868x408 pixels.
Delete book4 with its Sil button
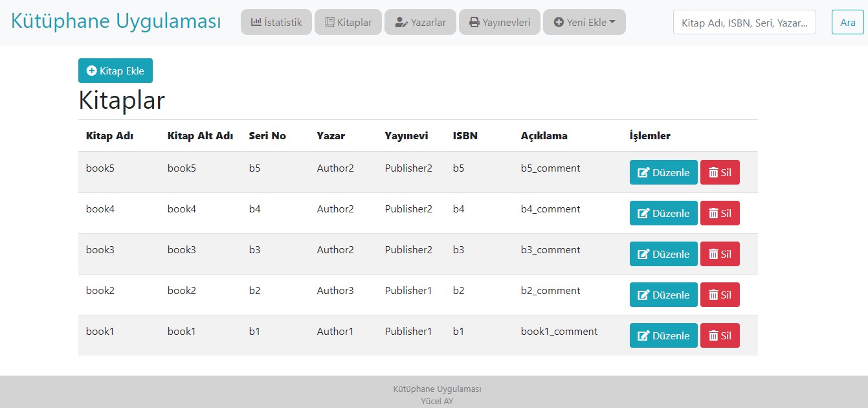coord(720,213)
